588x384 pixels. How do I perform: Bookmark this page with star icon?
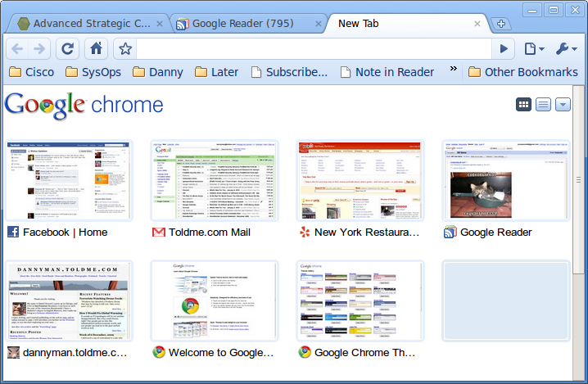coord(125,48)
